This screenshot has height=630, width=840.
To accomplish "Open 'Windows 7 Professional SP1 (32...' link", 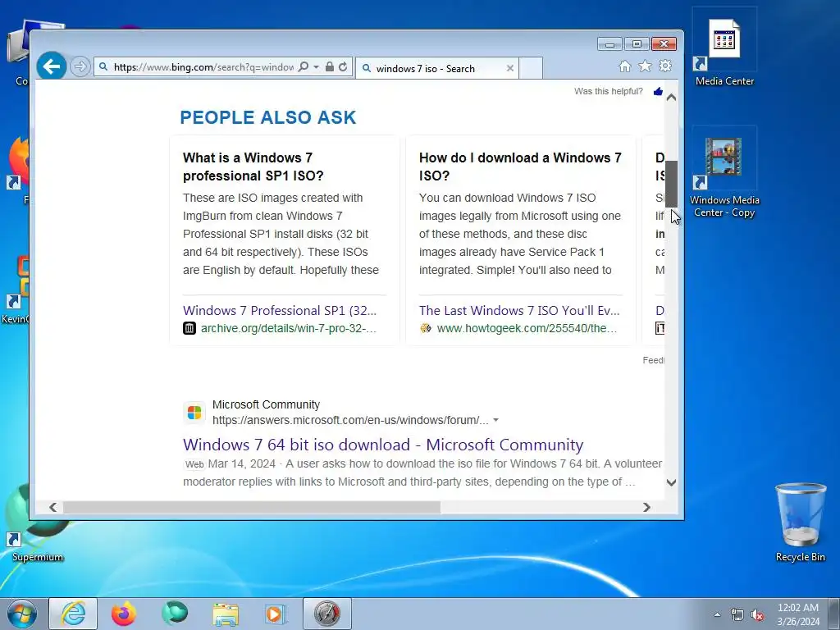I will tap(280, 311).
